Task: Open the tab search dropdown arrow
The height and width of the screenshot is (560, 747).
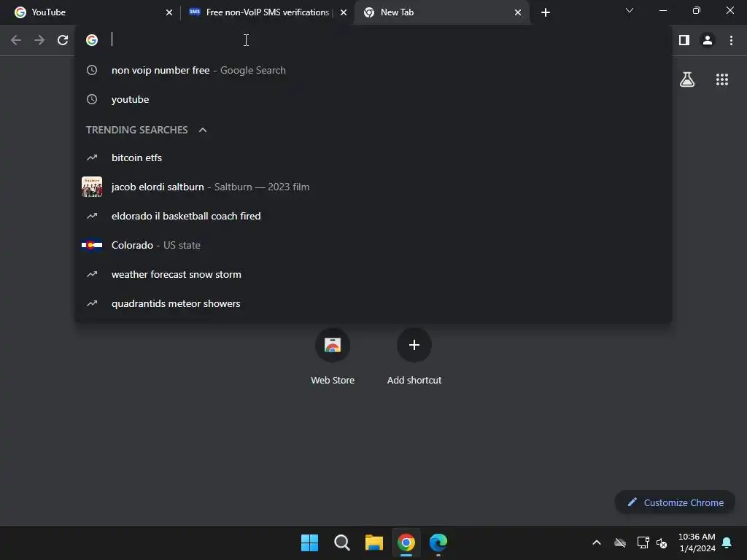Action: tap(630, 10)
